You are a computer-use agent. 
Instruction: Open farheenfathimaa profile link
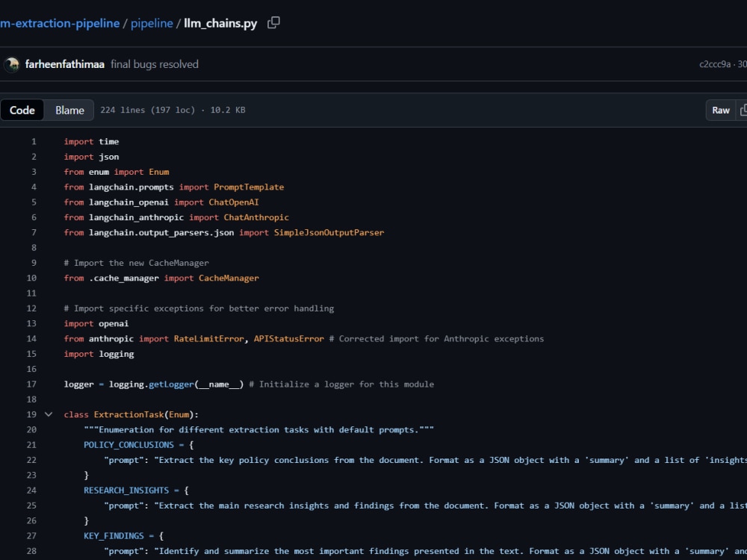(x=65, y=64)
